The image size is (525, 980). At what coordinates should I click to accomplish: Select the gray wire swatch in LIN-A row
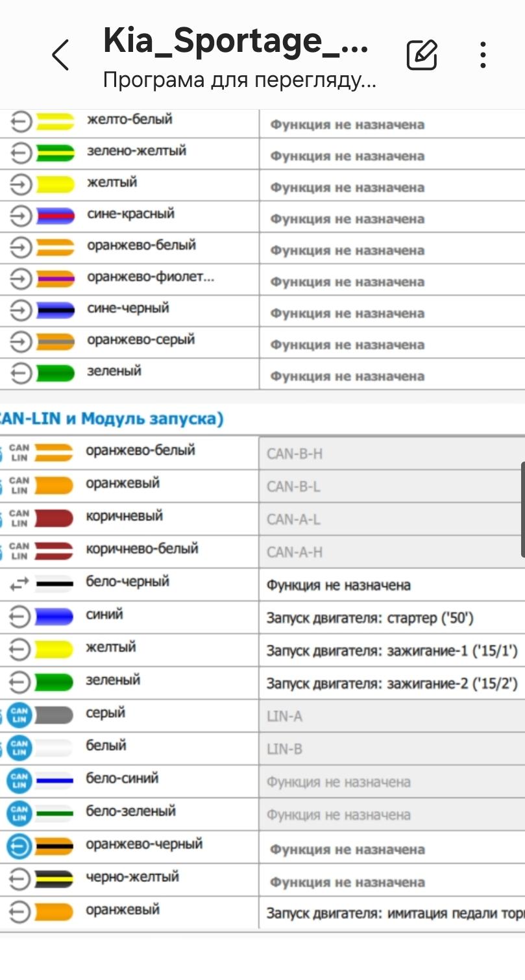54,715
